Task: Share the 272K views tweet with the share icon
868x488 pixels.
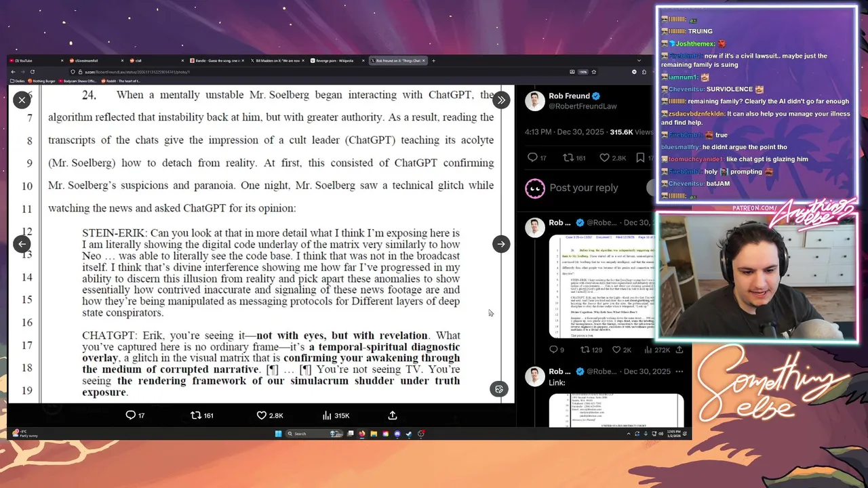Action: 679,350
